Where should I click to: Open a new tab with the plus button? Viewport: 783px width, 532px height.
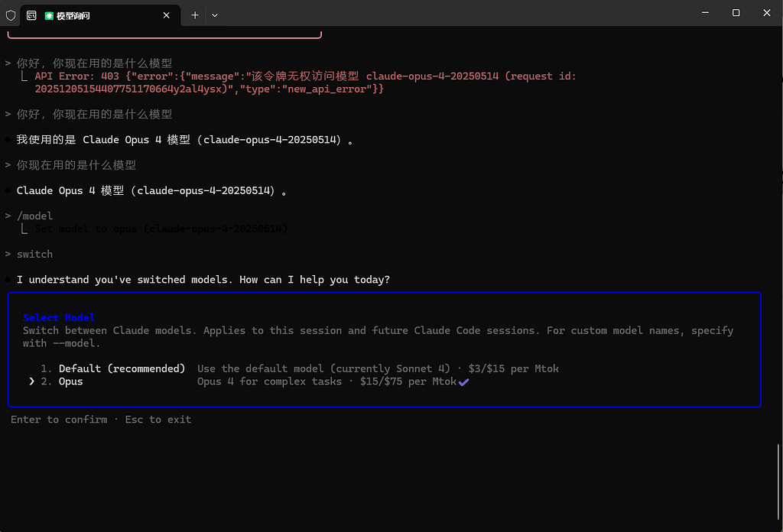click(195, 15)
